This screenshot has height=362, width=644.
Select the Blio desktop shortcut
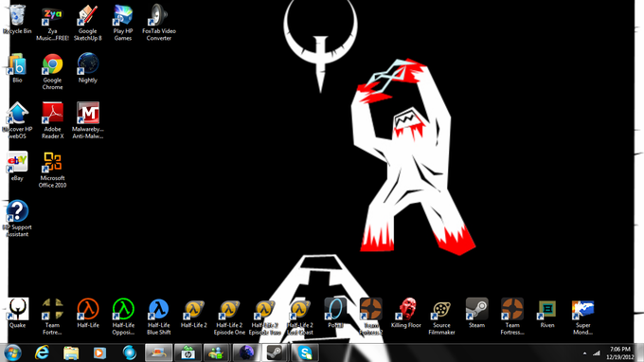pyautogui.click(x=17, y=68)
